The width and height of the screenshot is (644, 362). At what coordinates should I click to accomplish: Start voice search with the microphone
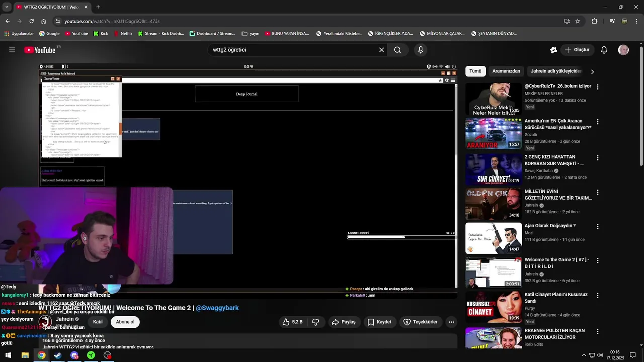[x=421, y=50]
